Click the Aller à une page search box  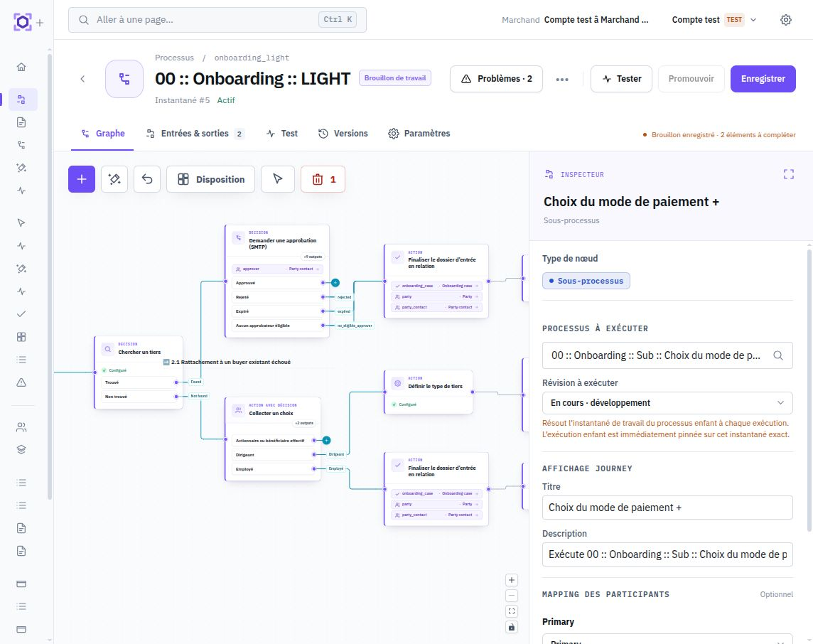(x=217, y=20)
